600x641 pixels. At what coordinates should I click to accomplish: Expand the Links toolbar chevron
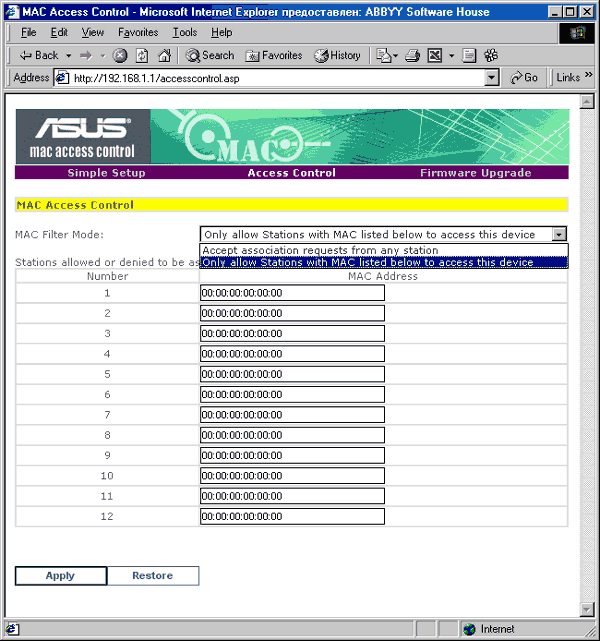(x=588, y=74)
